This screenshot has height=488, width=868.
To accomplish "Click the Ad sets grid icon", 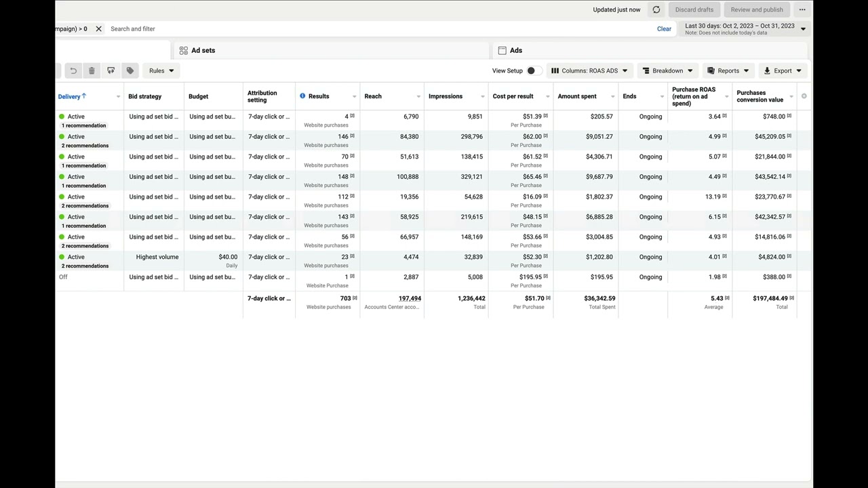I will tap(183, 50).
